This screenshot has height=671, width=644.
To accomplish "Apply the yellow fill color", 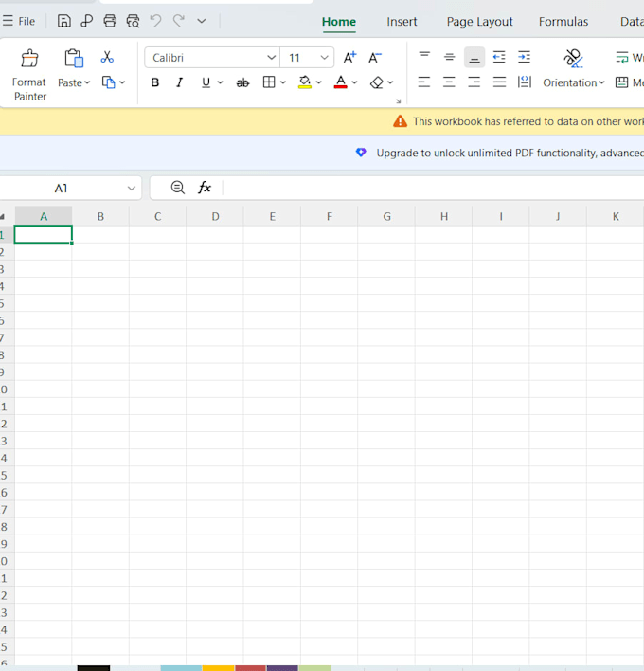I will point(304,82).
